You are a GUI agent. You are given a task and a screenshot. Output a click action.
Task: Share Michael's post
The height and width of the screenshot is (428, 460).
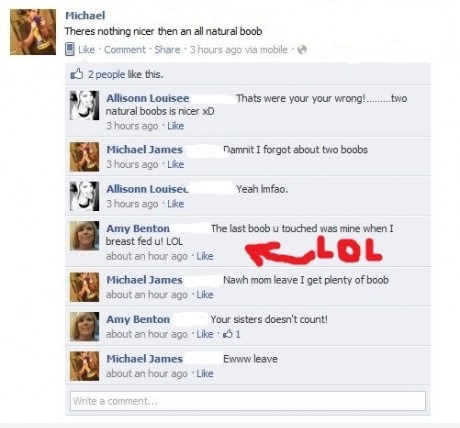167,50
